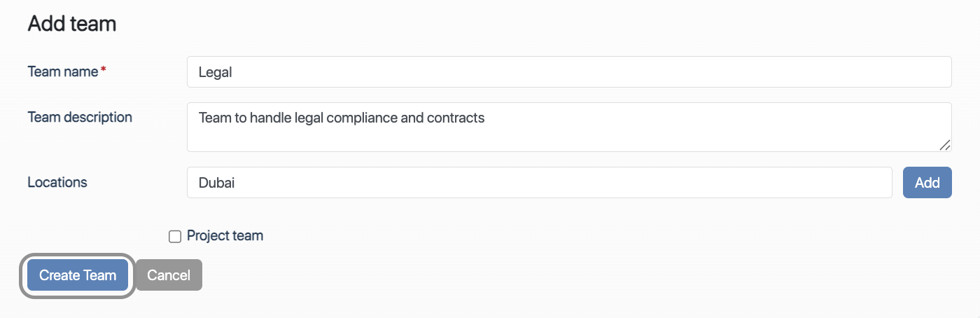
Task: Enable the Project team checkbox
Action: (175, 237)
